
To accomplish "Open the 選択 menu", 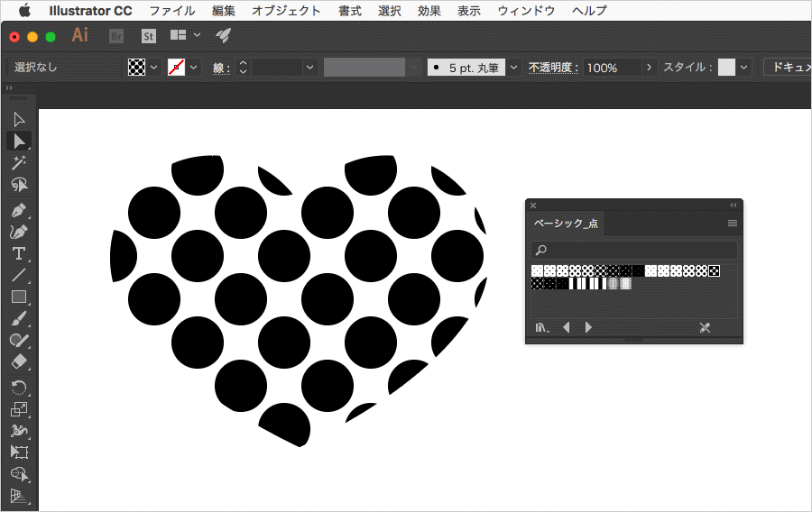I will pos(390,10).
